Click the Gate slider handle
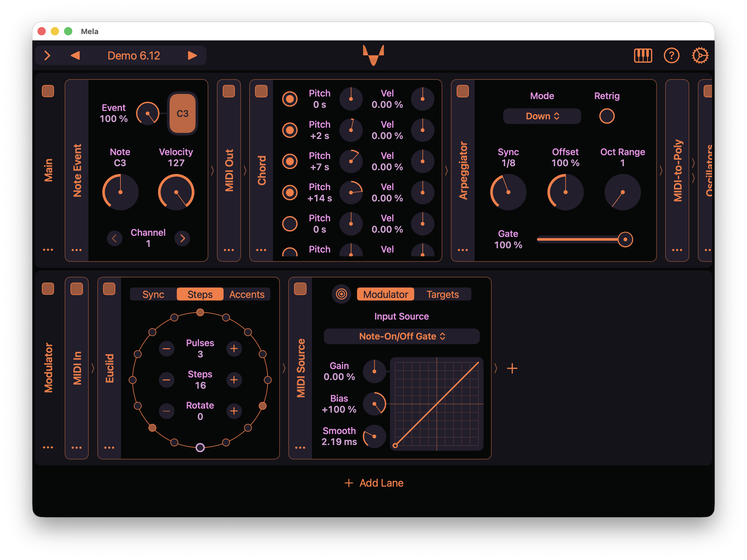Screen dimensions: 747x560 pyautogui.click(x=625, y=240)
